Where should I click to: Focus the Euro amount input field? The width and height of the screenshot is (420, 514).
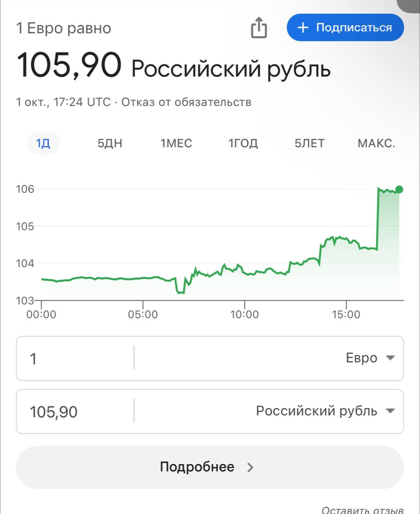coord(75,358)
